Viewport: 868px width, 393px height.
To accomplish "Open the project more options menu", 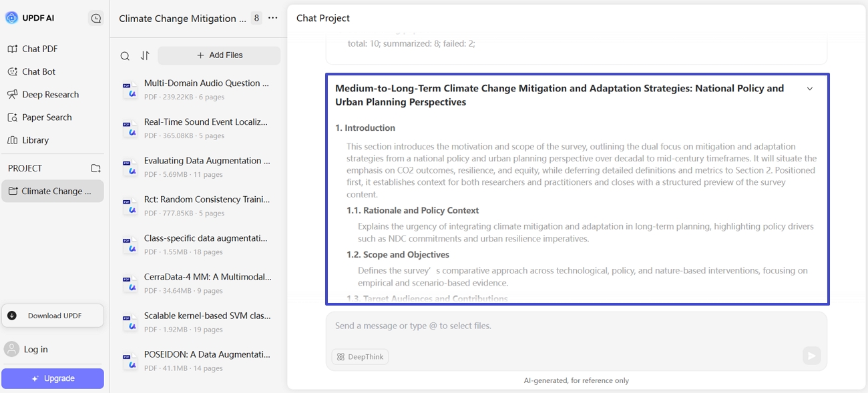I will pyautogui.click(x=273, y=18).
